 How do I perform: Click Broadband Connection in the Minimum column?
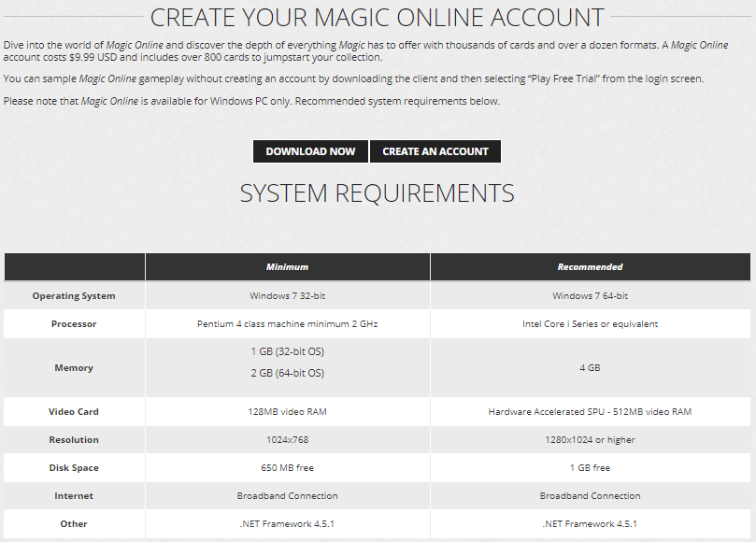(288, 495)
